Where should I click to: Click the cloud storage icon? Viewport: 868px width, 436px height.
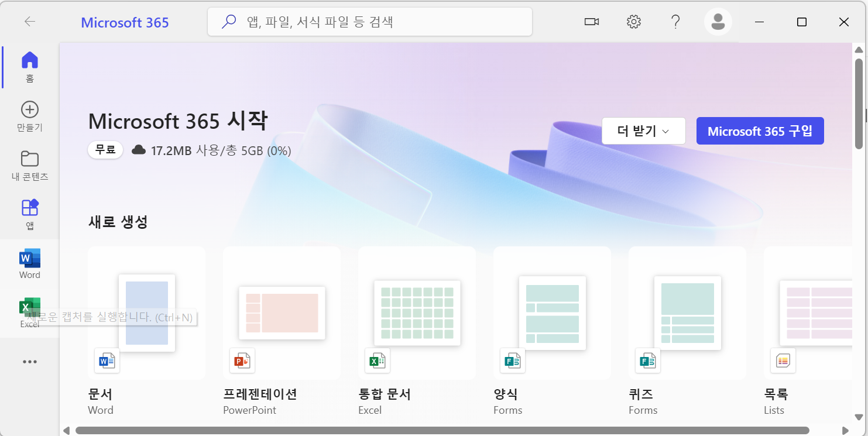tap(139, 150)
